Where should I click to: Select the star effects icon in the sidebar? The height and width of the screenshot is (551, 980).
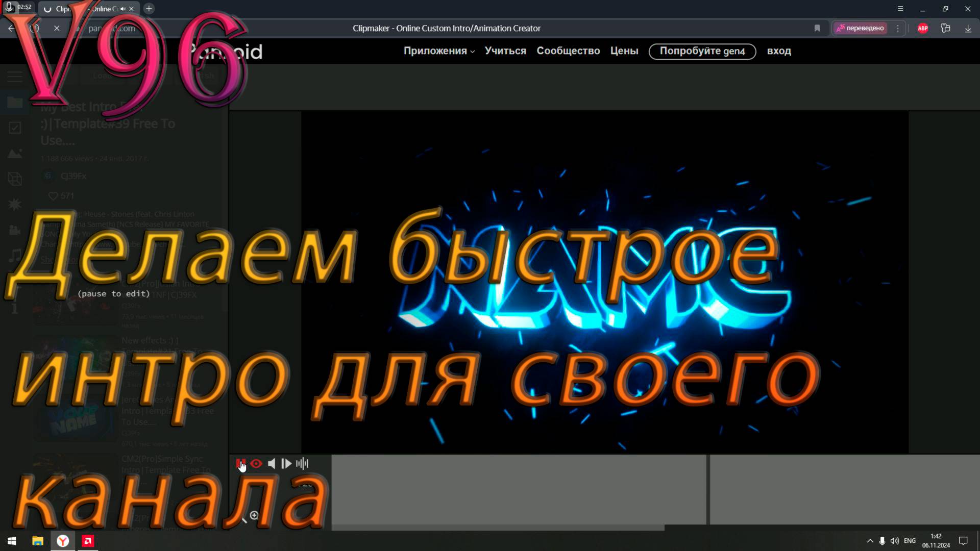(x=14, y=205)
